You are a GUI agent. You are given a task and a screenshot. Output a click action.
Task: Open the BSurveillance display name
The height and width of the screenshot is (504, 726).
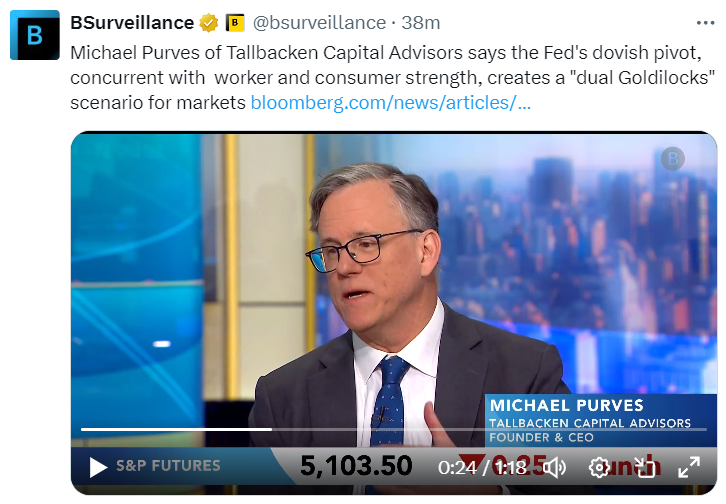132,22
